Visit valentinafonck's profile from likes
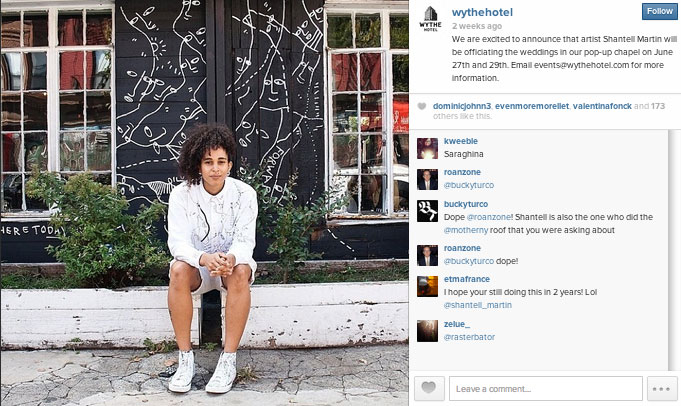 [602, 106]
